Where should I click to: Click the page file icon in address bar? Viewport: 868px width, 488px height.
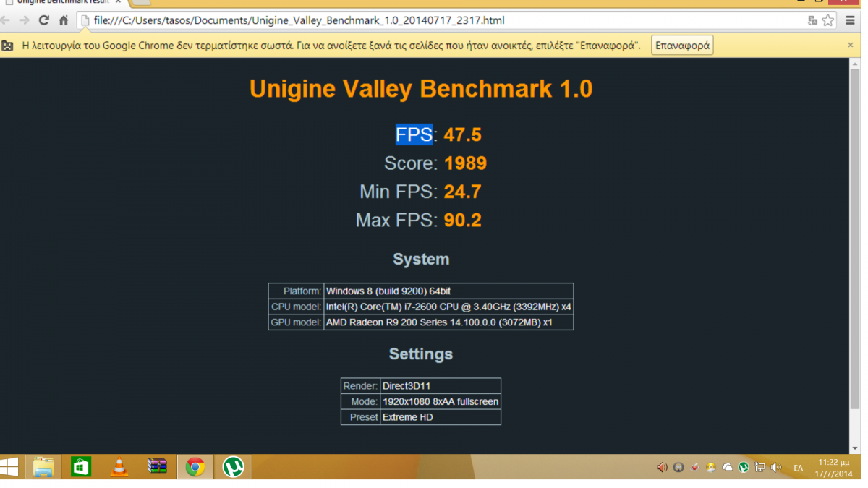click(x=85, y=20)
